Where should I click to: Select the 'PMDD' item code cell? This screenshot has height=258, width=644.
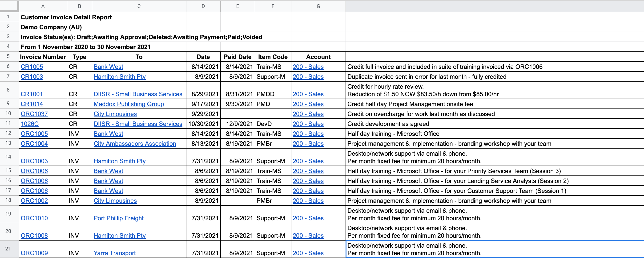click(273, 90)
